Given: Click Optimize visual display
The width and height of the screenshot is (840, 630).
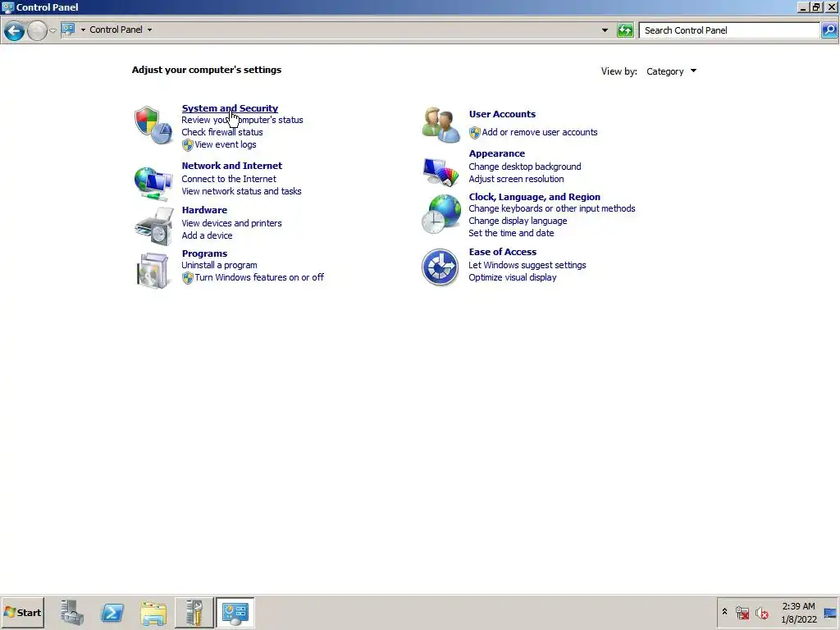Looking at the screenshot, I should pyautogui.click(x=512, y=277).
